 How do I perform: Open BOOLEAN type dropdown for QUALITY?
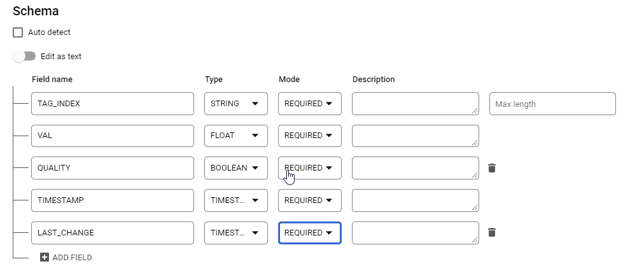(235, 168)
